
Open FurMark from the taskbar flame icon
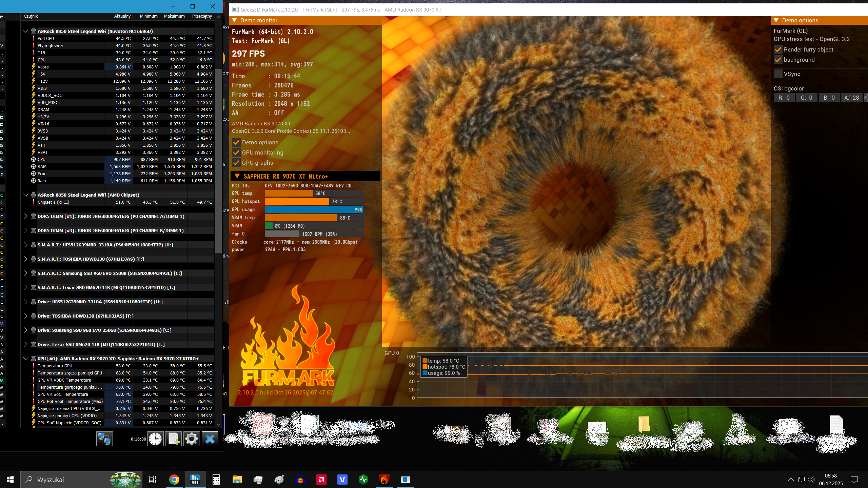pyautogui.click(x=384, y=480)
